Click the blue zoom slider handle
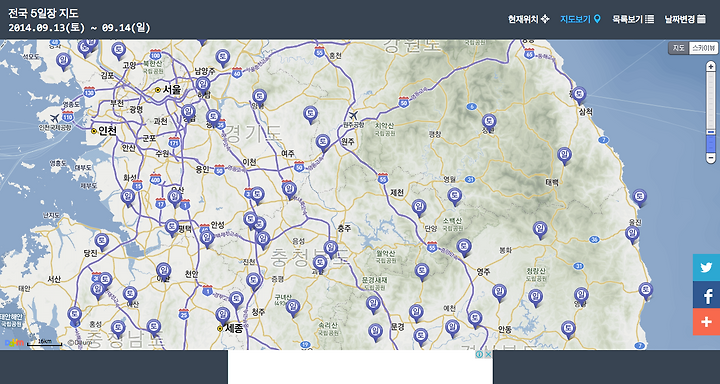720x384 pixels. (x=711, y=133)
